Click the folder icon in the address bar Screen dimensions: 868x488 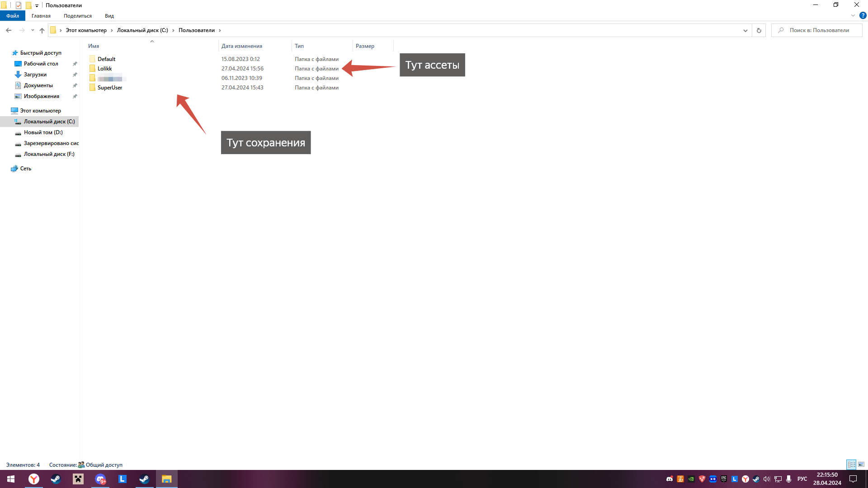coord(53,30)
